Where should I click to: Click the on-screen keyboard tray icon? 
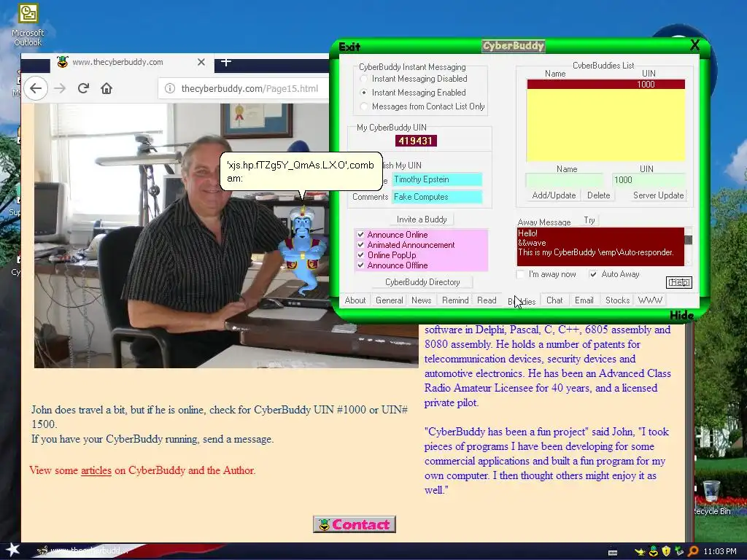(x=613, y=552)
